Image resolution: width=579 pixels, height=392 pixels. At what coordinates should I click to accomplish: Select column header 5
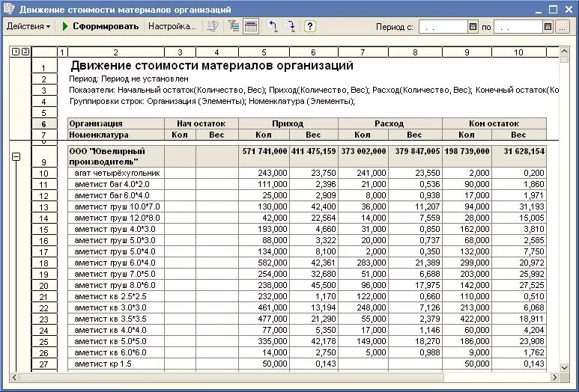coord(264,52)
